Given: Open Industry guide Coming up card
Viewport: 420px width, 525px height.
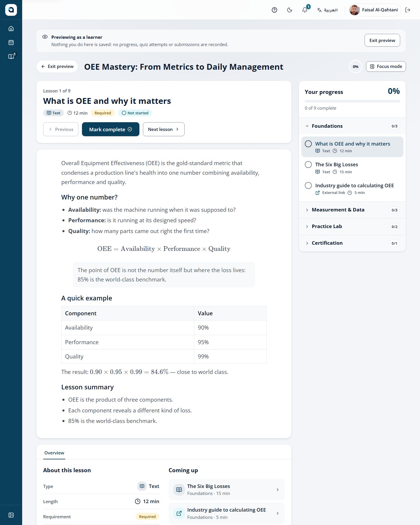Looking at the screenshot, I should (x=226, y=513).
